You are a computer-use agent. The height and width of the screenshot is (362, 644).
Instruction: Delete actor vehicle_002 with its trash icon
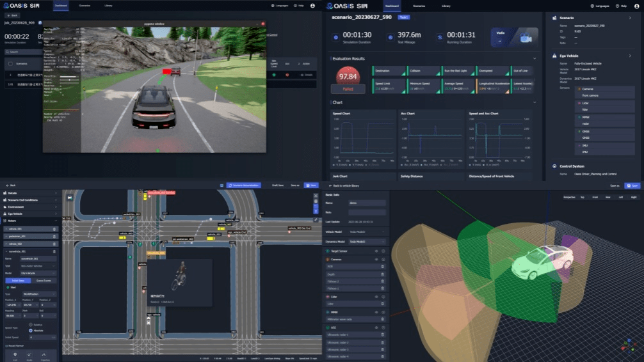click(54, 244)
